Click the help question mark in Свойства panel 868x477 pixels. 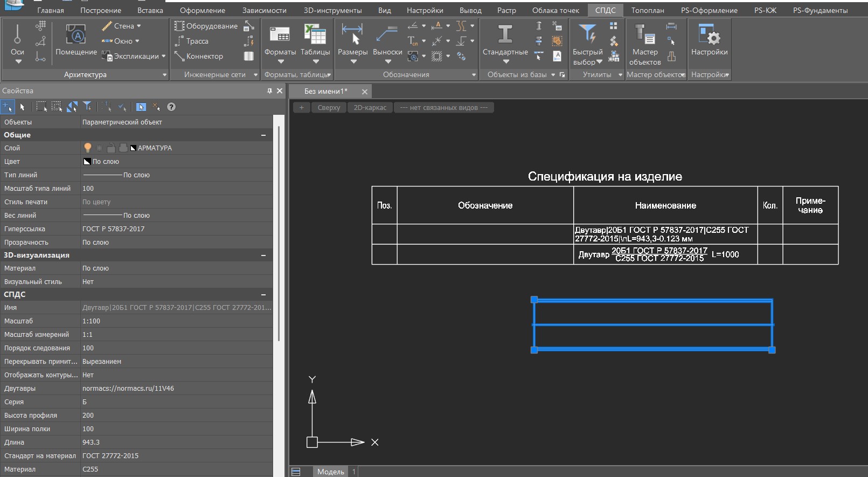coord(171,107)
